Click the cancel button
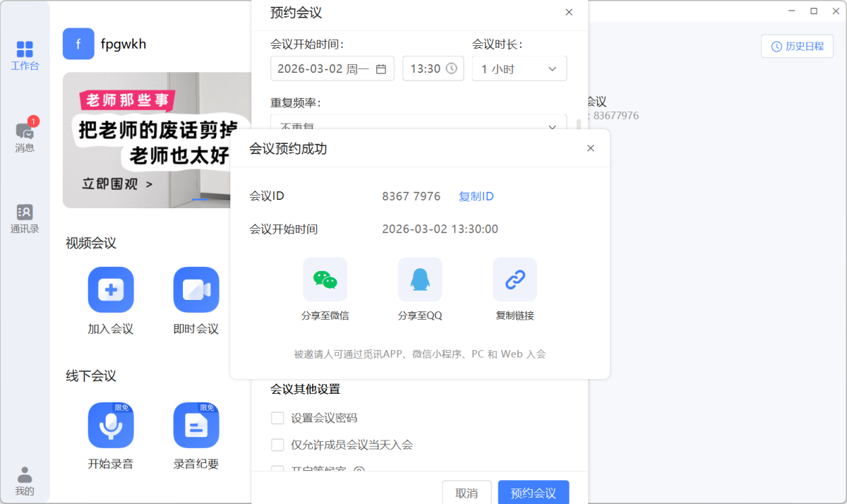Image resolution: width=847 pixels, height=504 pixels. tap(466, 493)
